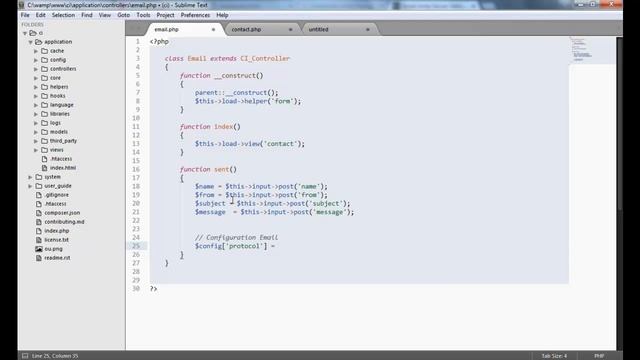Image resolution: width=640 pixels, height=360 pixels.
Task: Open the Help menu
Action: coord(222,15)
